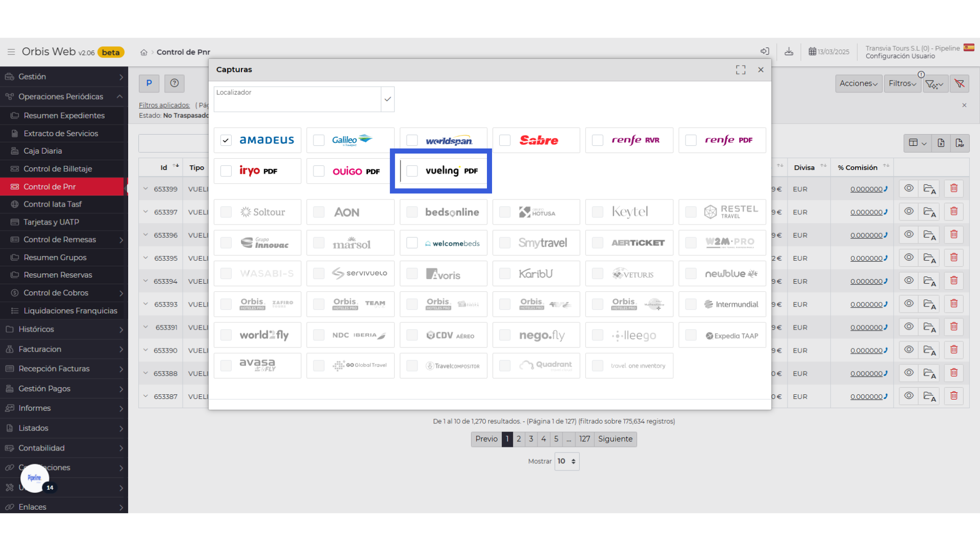Image resolution: width=980 pixels, height=551 pixels.
Task: Select the iryo PDF checkbox
Action: tap(226, 171)
